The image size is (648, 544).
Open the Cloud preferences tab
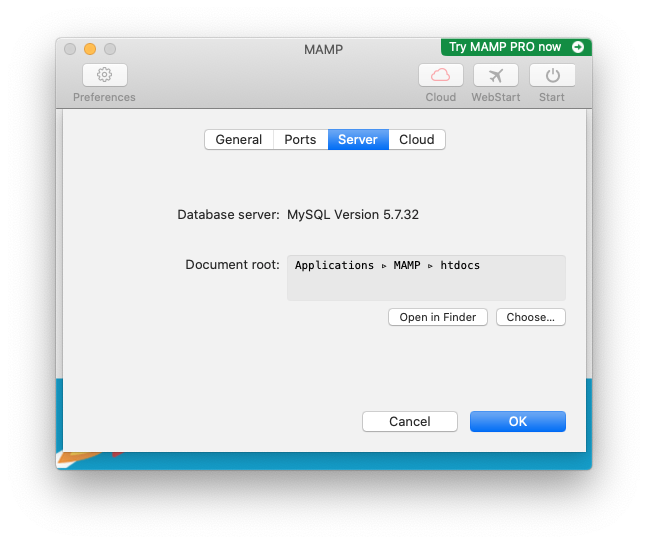pyautogui.click(x=417, y=140)
